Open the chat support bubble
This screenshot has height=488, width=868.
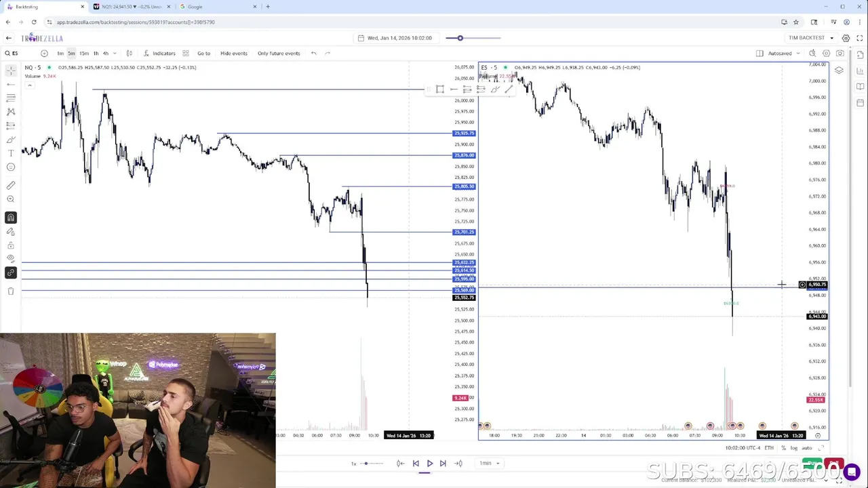coord(851,471)
